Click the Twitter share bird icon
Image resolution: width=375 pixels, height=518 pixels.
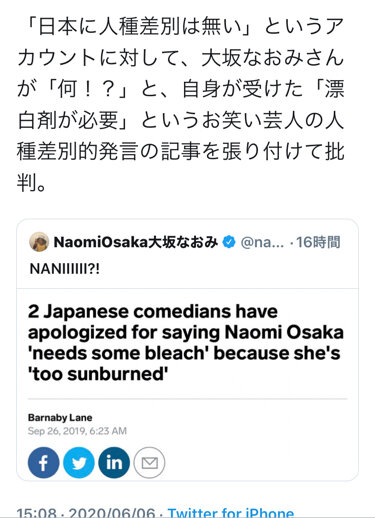79,463
